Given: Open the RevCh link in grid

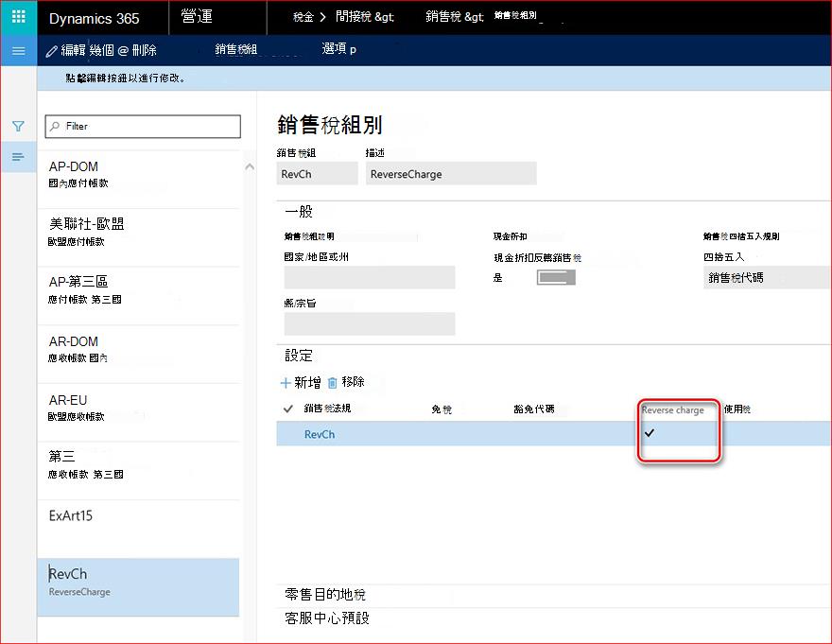Looking at the screenshot, I should pyautogui.click(x=320, y=434).
